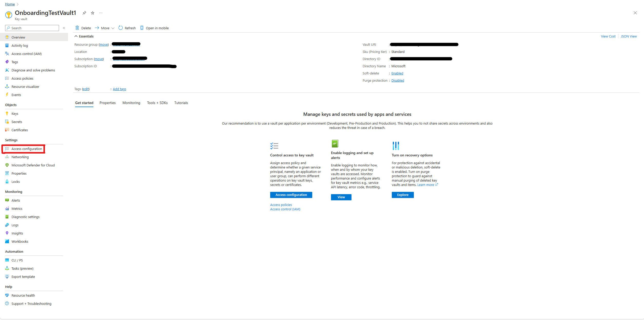Expand the Essentials section chevron
This screenshot has width=644, height=320.
pos(76,36)
